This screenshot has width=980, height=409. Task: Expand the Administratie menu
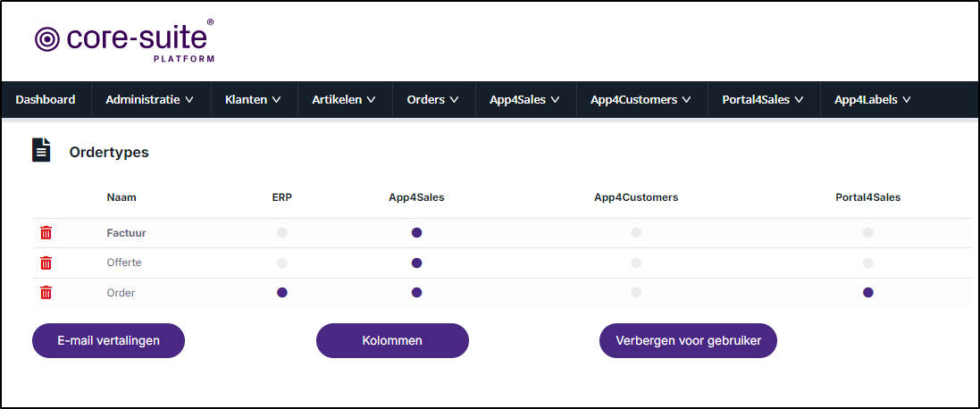(x=150, y=99)
